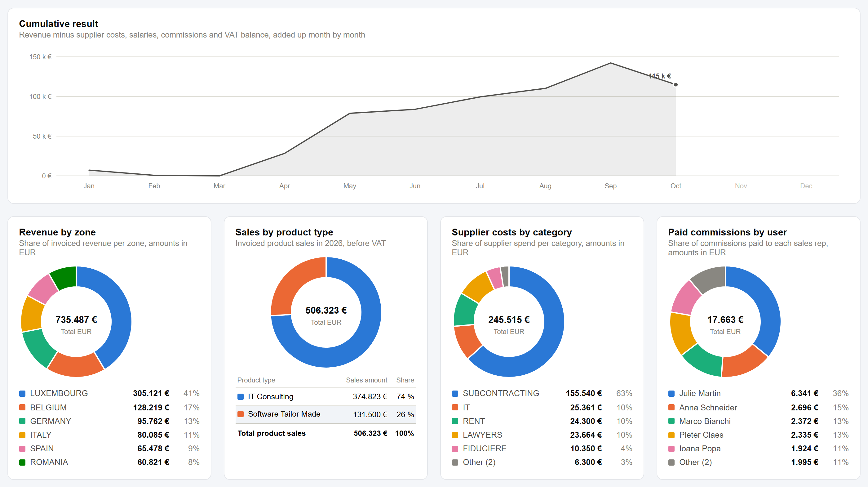Image resolution: width=868 pixels, height=487 pixels.
Task: Click the Software Tailor Made orange swatch
Action: [241, 414]
